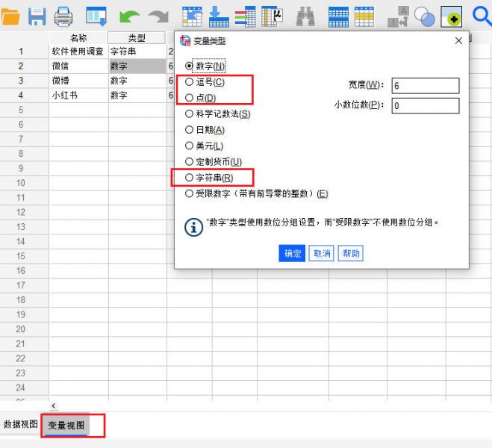Screen dimensions: 492x448
Task: Click the 名称 column header
Action: 78,38
